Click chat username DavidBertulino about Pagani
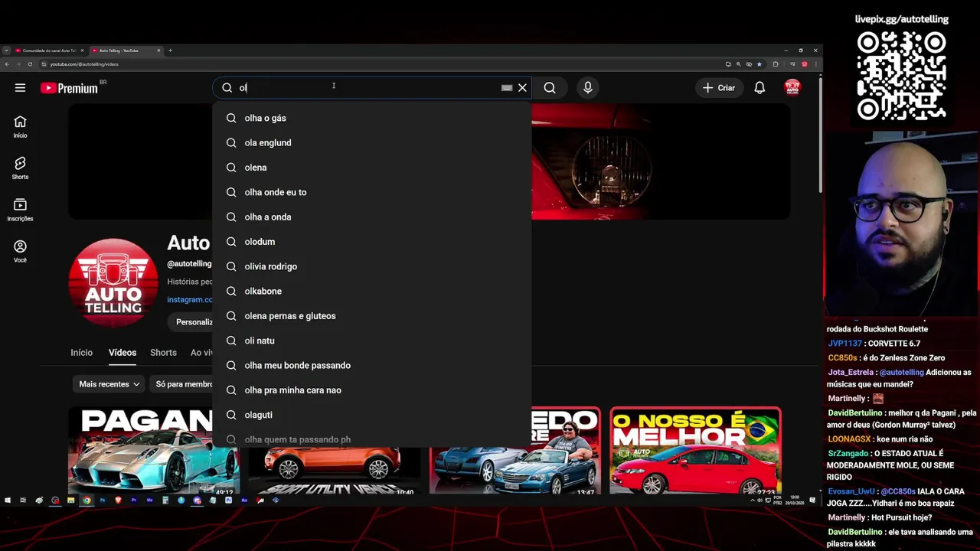 coord(855,413)
